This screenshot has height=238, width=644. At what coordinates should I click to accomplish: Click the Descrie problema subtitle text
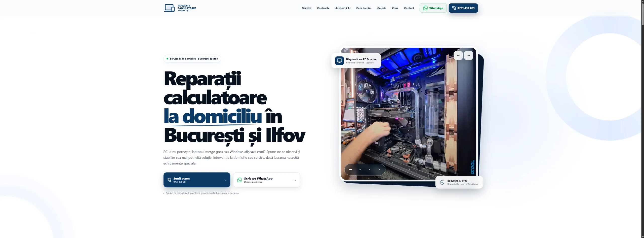point(253,182)
